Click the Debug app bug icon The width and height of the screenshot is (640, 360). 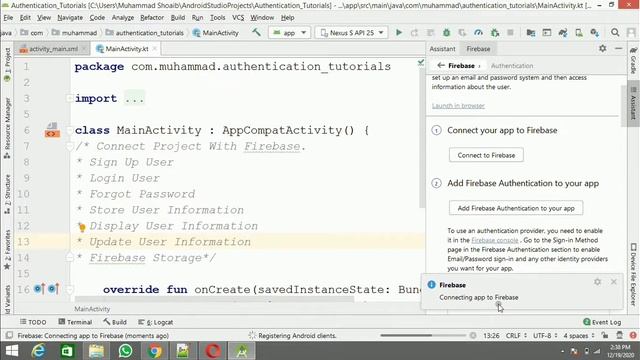coord(447,33)
